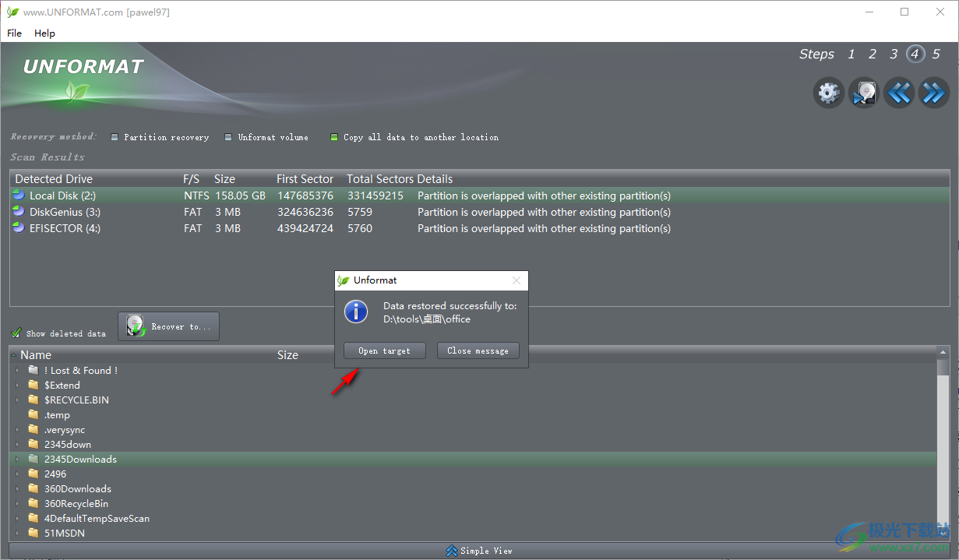The height and width of the screenshot is (560, 959).
Task: Jump to step 1
Action: coord(851,54)
